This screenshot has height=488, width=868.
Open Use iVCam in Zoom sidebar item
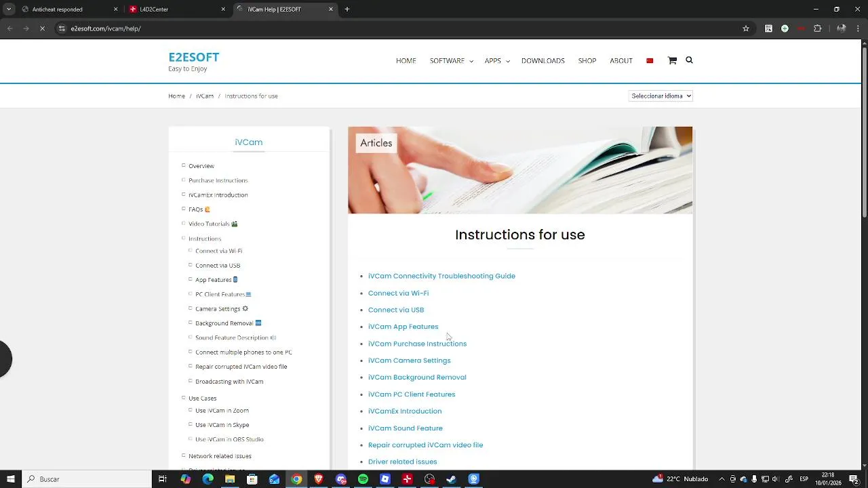[222, 411]
